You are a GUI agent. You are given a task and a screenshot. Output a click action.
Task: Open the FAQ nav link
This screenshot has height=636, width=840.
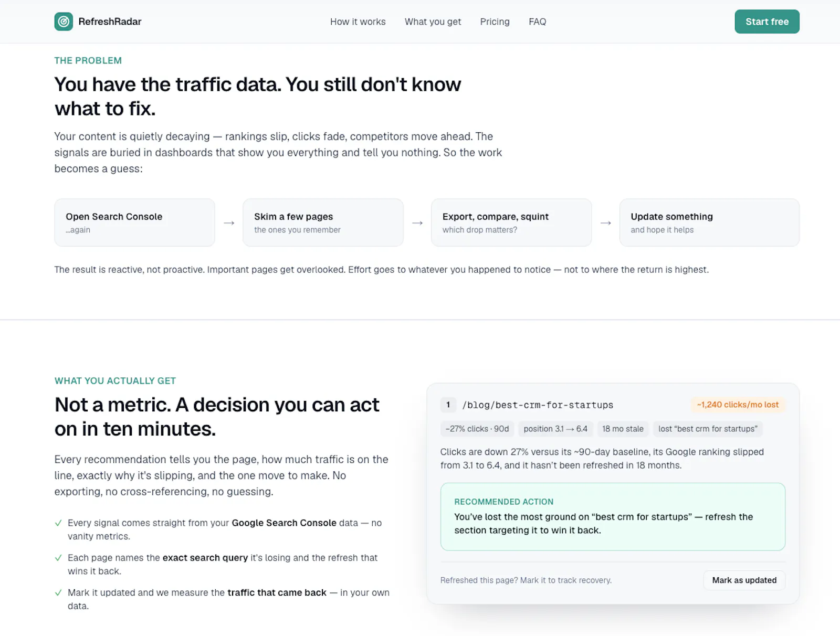coord(537,22)
